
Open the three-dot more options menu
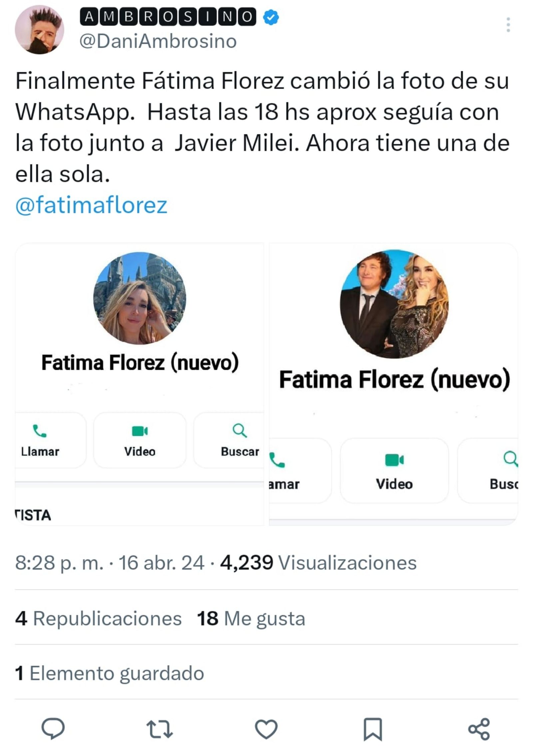[508, 25]
